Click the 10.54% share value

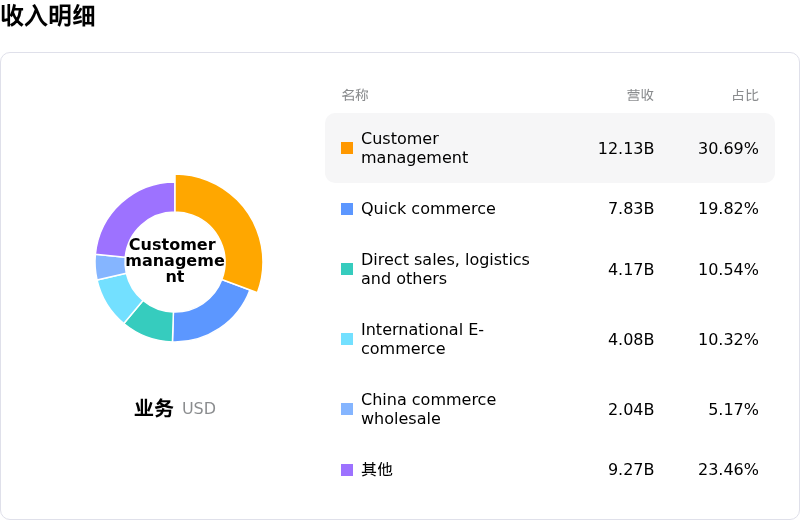pyautogui.click(x=728, y=269)
